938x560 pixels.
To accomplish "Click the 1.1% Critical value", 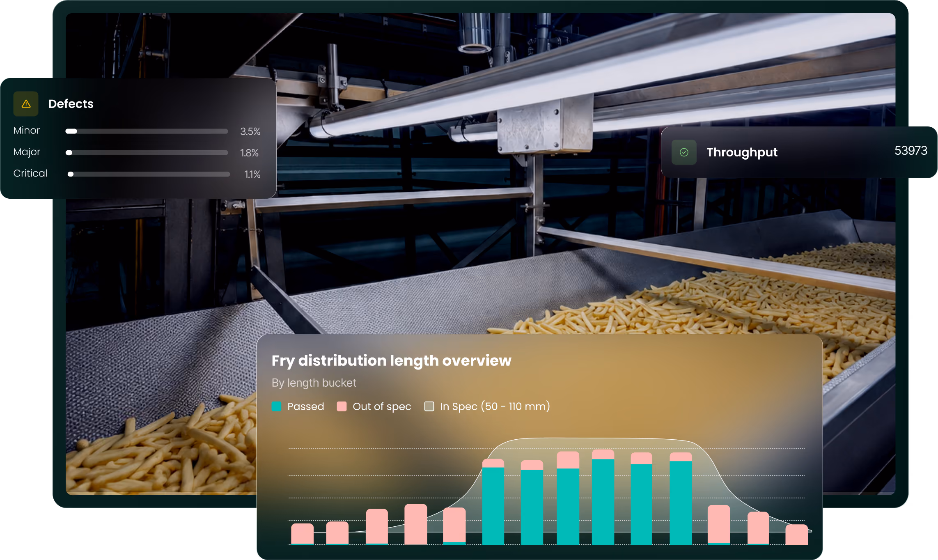I will [x=252, y=174].
